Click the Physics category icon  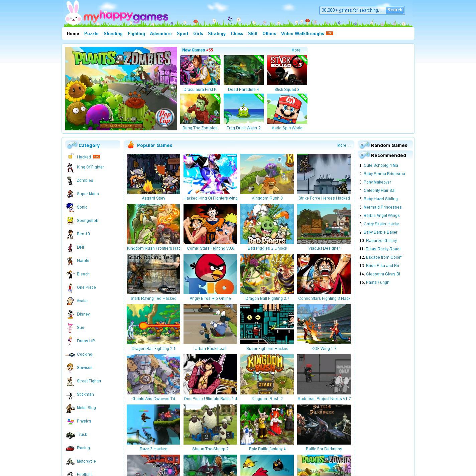tap(70, 421)
